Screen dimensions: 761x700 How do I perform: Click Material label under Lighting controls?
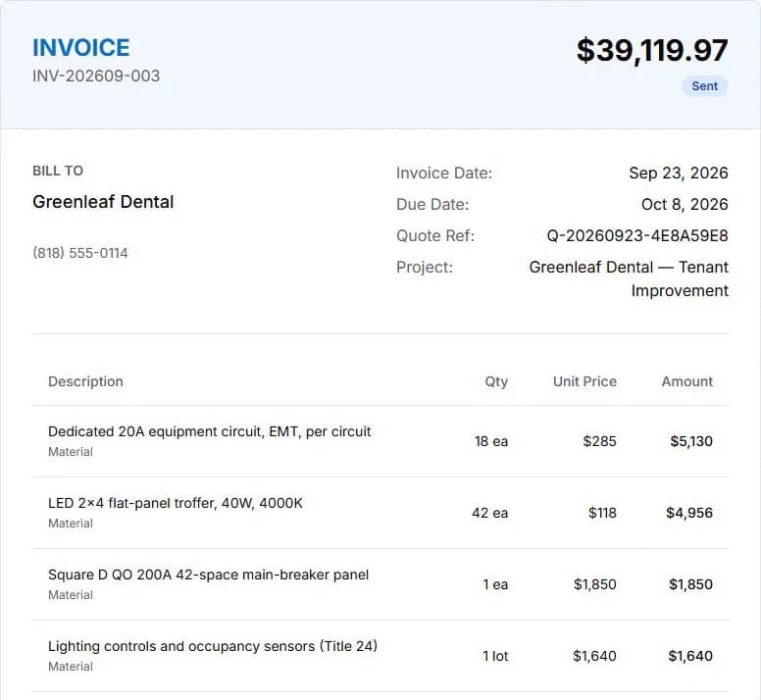pos(71,667)
